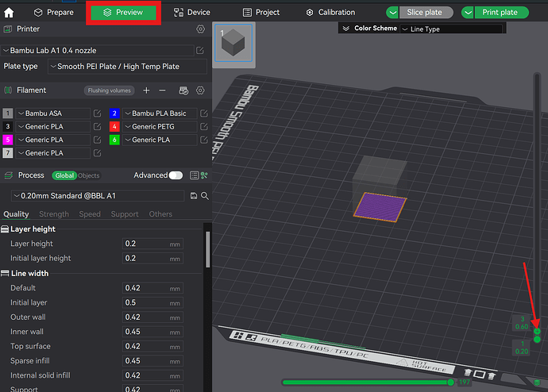
Task: Click the Process section icon
Action: [9, 175]
